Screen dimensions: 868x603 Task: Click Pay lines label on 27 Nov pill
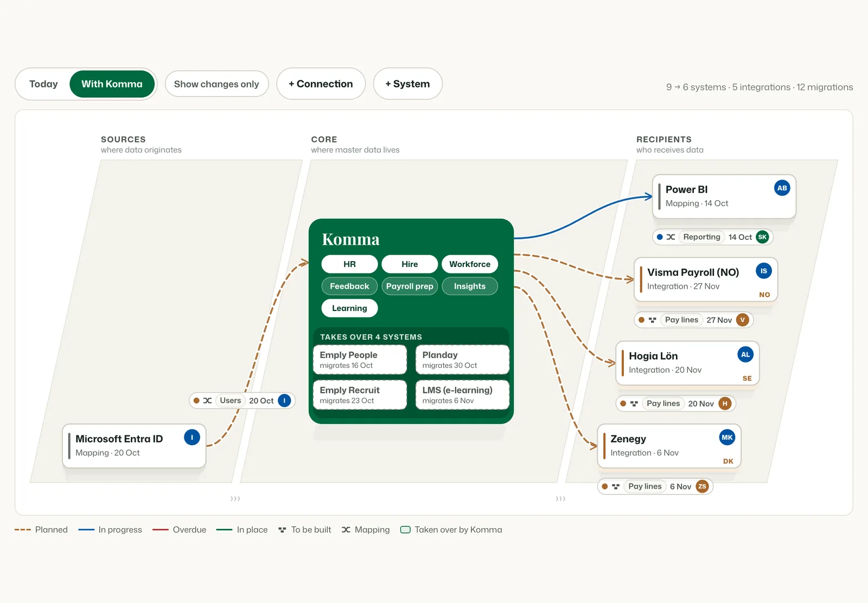681,320
